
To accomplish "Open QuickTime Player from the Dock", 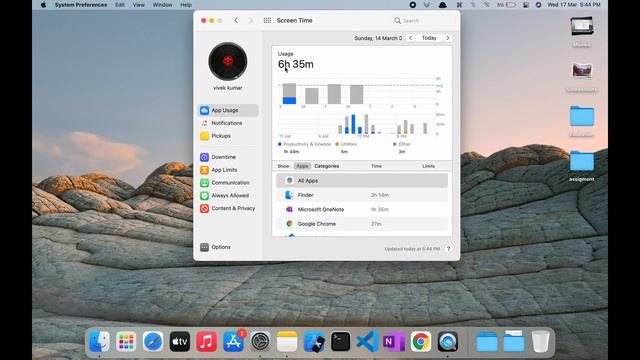I will (448, 341).
